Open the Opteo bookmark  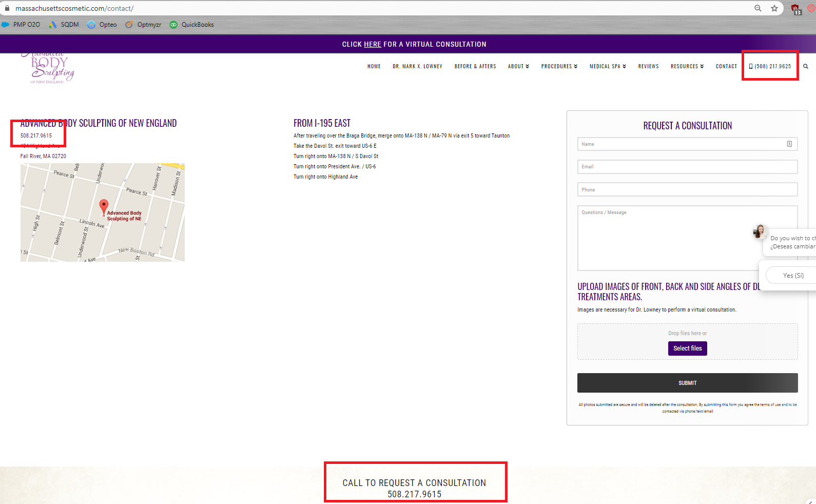[102, 25]
